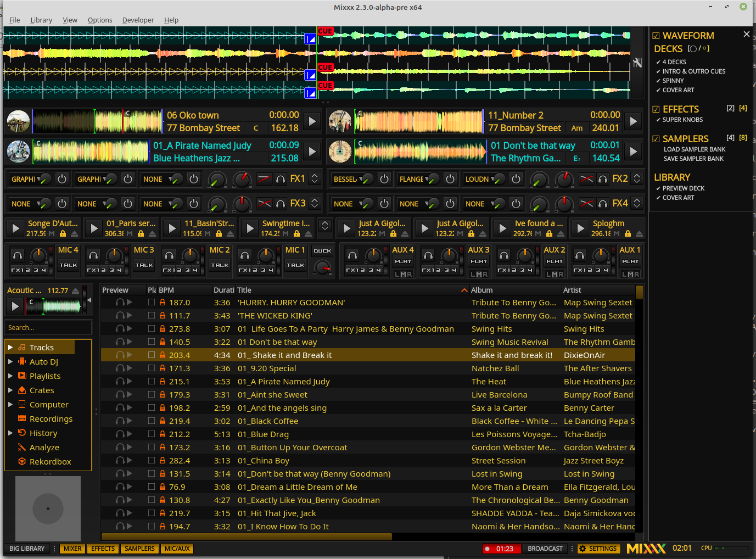Toggle DUCK mode button

coord(322,251)
